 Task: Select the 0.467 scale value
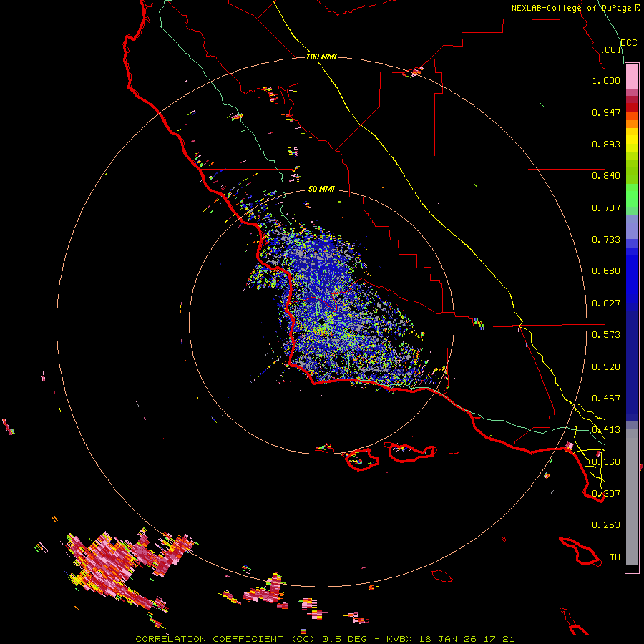pos(606,399)
